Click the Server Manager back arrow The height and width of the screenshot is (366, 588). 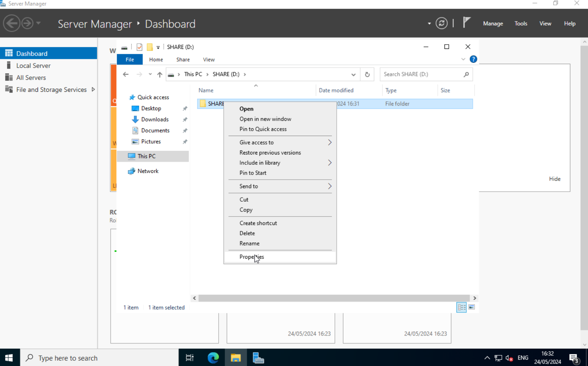12,23
